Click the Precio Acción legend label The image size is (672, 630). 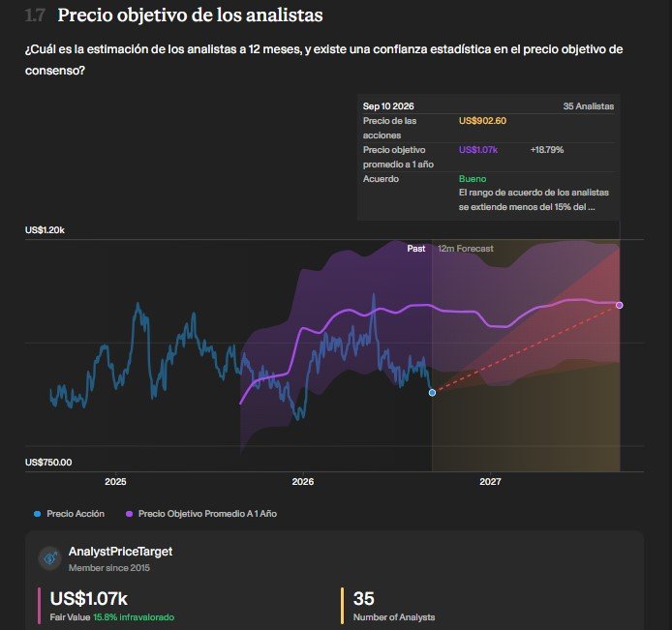pos(76,514)
